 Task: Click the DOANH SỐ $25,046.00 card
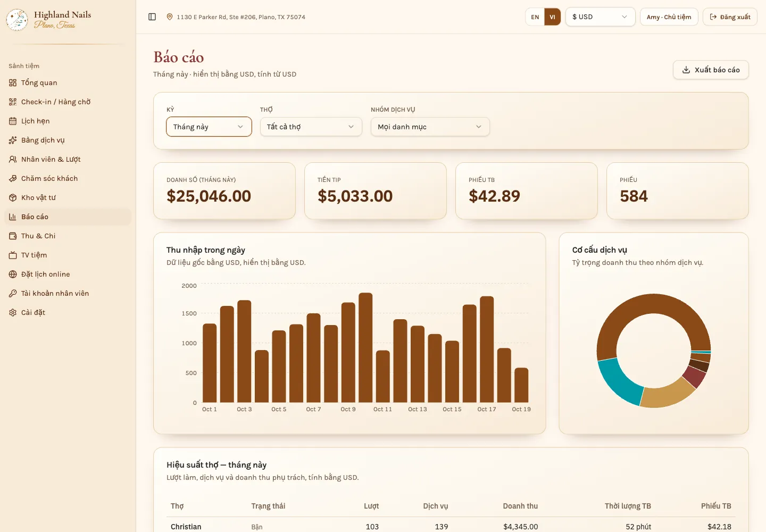(x=224, y=190)
